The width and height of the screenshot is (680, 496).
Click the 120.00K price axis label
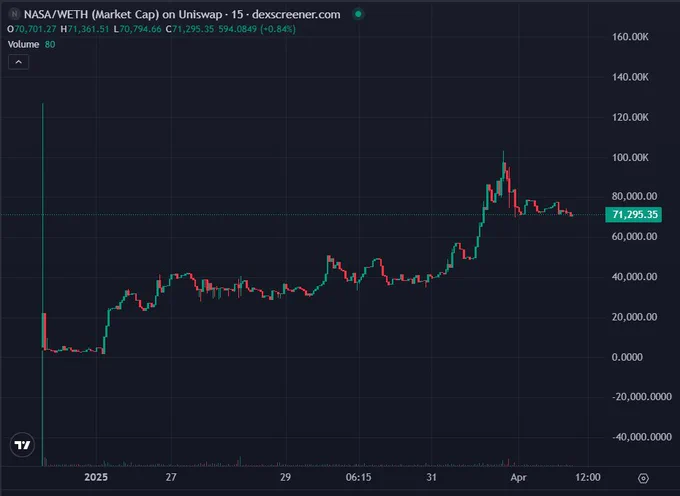click(630, 117)
